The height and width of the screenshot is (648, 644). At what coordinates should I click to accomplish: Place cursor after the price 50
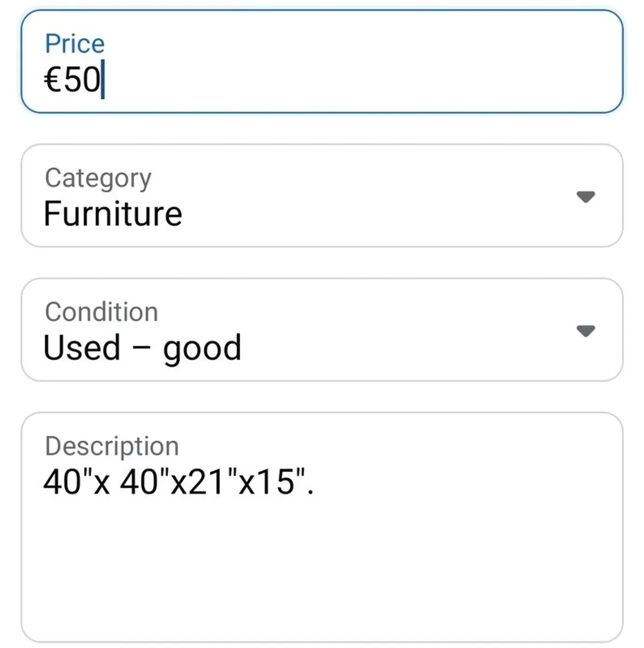(x=102, y=80)
